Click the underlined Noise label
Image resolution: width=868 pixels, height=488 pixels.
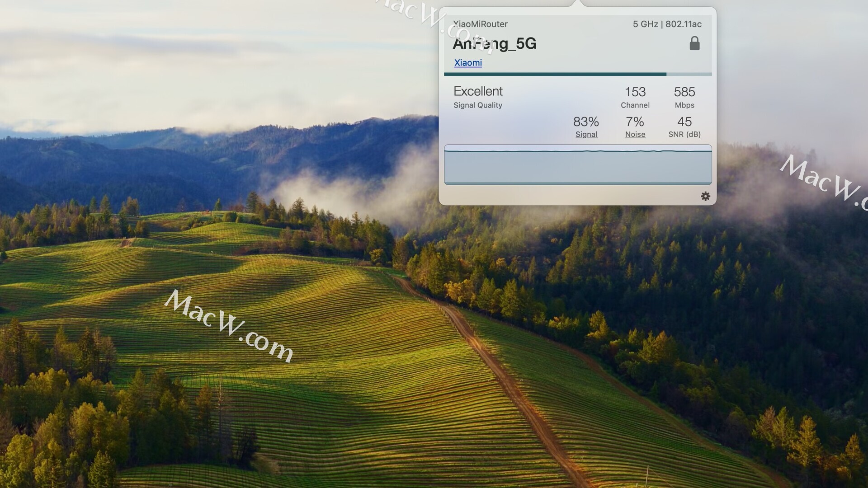pyautogui.click(x=635, y=135)
